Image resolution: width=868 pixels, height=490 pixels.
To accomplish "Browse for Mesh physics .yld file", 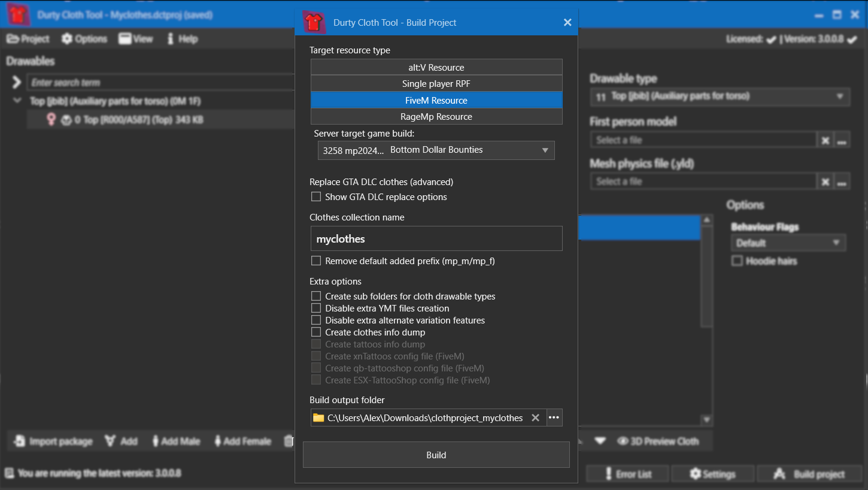I will click(x=842, y=182).
